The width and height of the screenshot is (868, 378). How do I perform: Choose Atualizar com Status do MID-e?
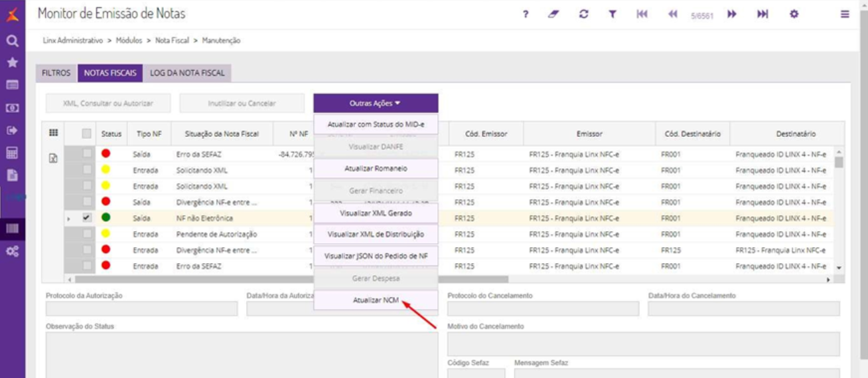[x=376, y=124]
